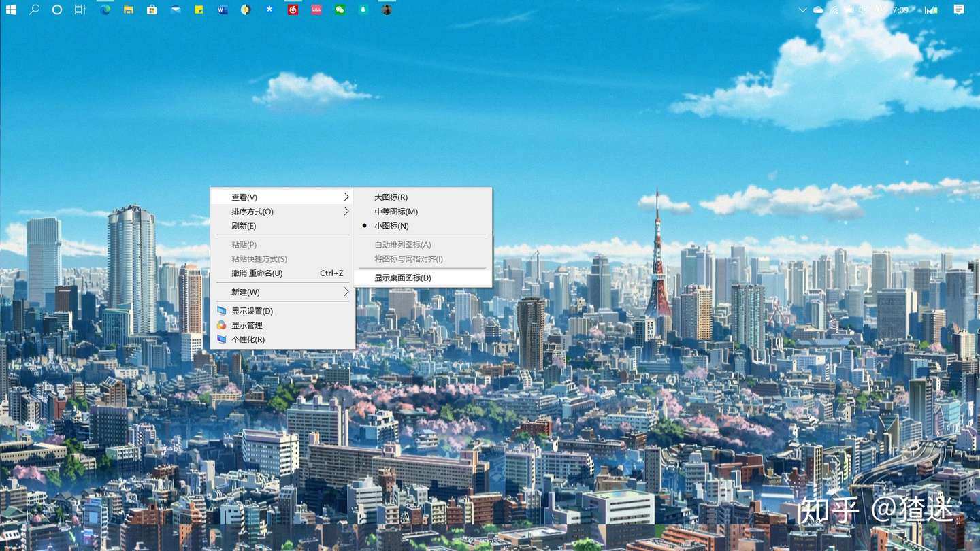The width and height of the screenshot is (980, 551).
Task: Select 小图标(N) small icons option
Action: (423, 226)
